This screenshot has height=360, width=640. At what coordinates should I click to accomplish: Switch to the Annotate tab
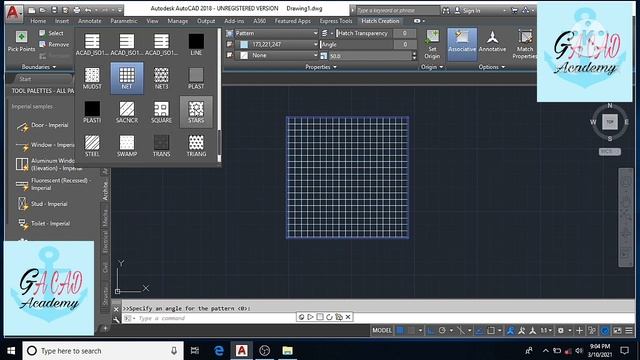point(89,21)
